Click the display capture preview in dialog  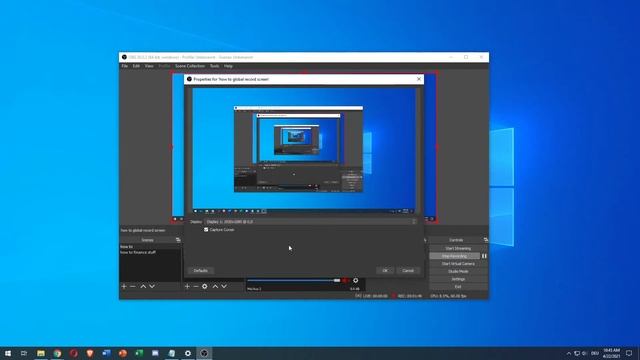304,151
